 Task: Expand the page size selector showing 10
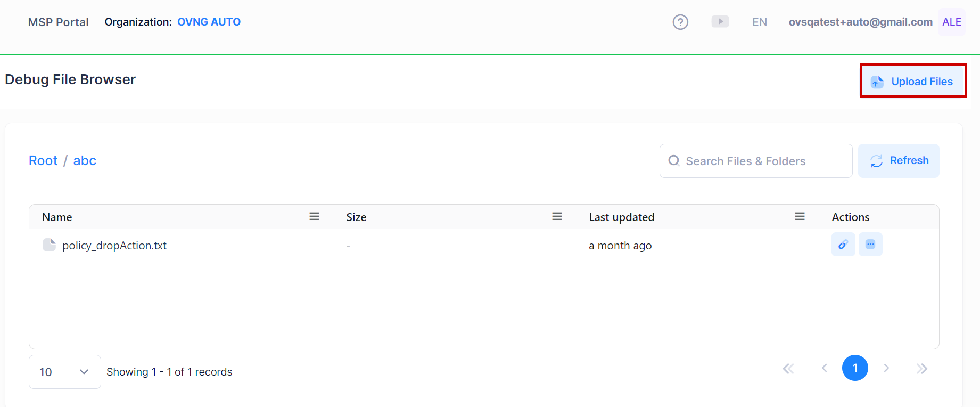(x=64, y=371)
